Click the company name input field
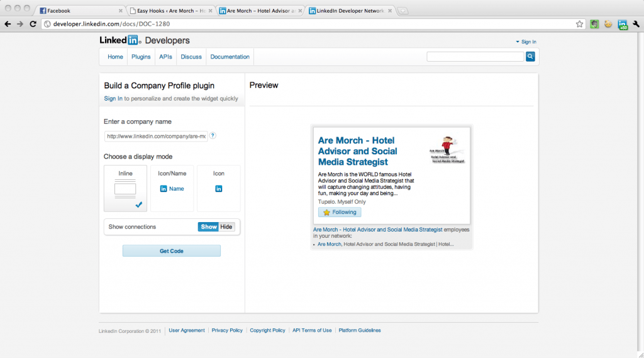 156,136
